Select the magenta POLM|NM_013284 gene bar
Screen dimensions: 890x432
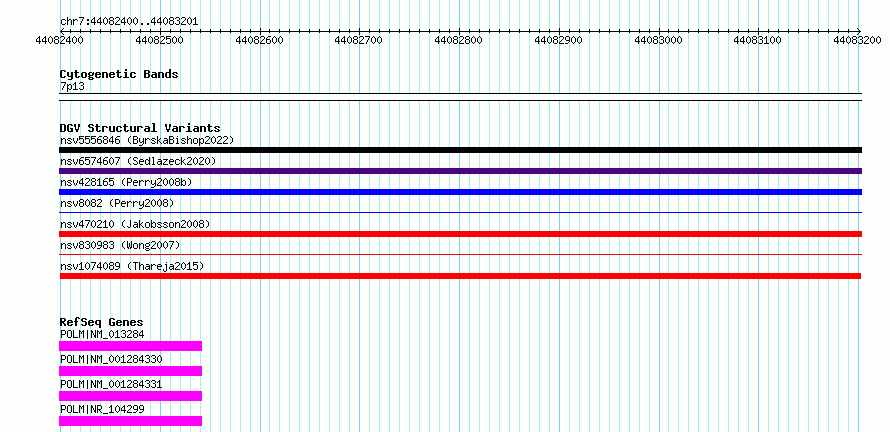(x=131, y=346)
